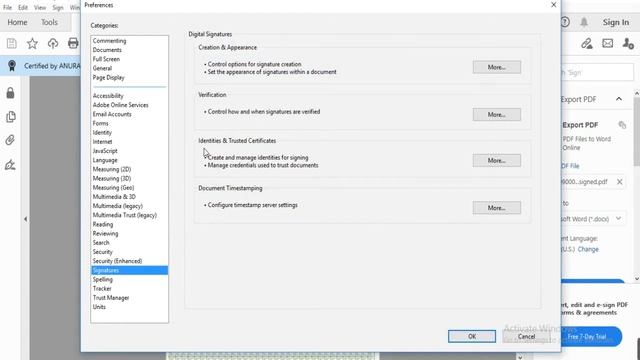Switch to the Home tab

17,22
